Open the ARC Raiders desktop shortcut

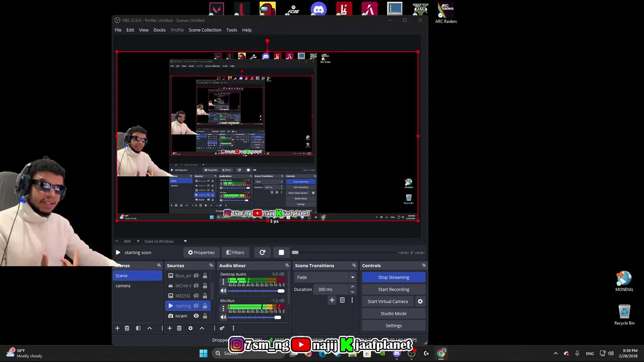tap(446, 13)
